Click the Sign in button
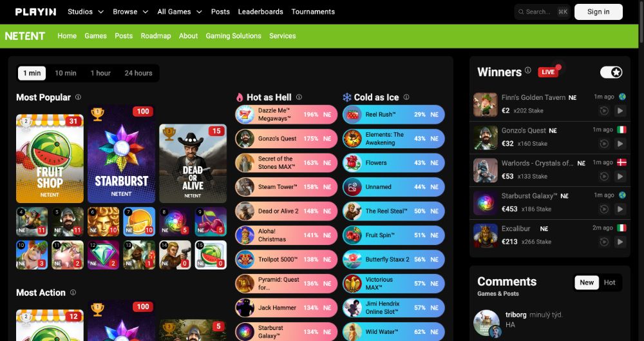 point(598,12)
